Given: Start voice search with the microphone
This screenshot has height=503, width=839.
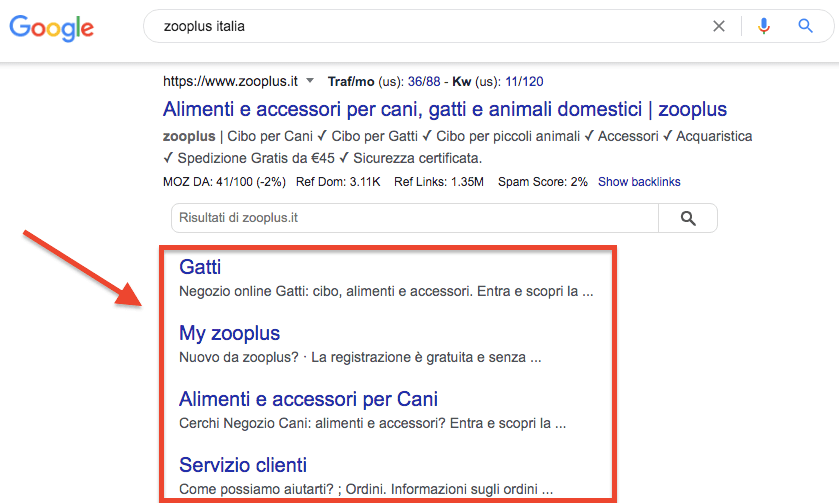Looking at the screenshot, I should point(764,27).
